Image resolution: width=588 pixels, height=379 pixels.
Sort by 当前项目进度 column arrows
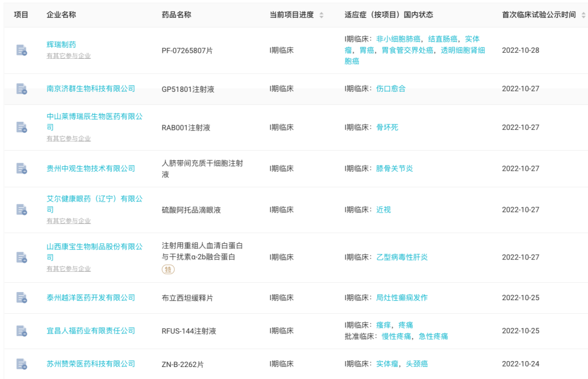(321, 15)
